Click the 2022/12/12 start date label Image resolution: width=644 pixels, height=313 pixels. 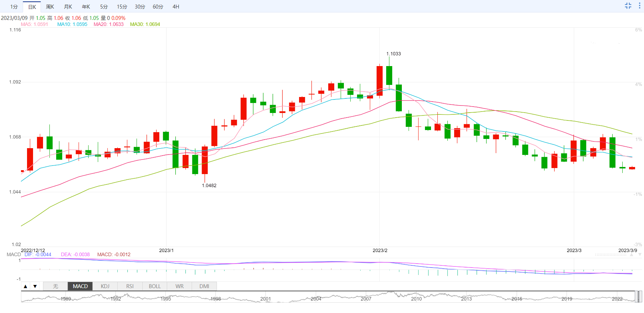click(33, 250)
